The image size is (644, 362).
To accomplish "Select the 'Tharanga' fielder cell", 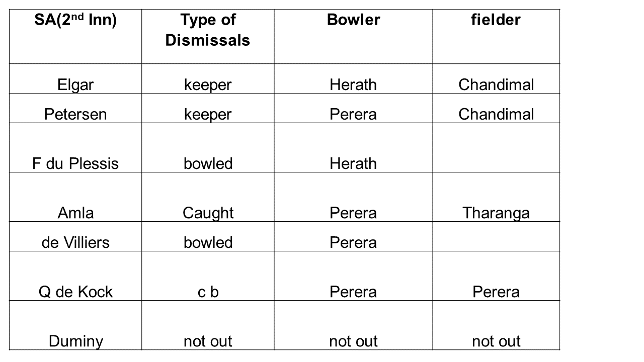I will 496,213.
